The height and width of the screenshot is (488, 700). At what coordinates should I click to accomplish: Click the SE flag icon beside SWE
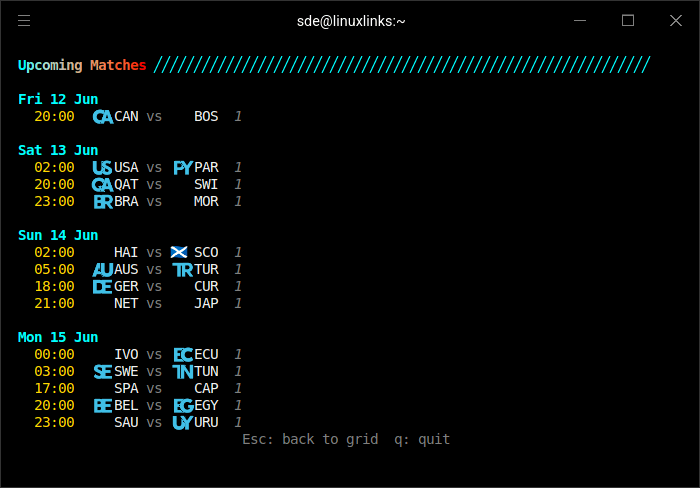(x=103, y=372)
